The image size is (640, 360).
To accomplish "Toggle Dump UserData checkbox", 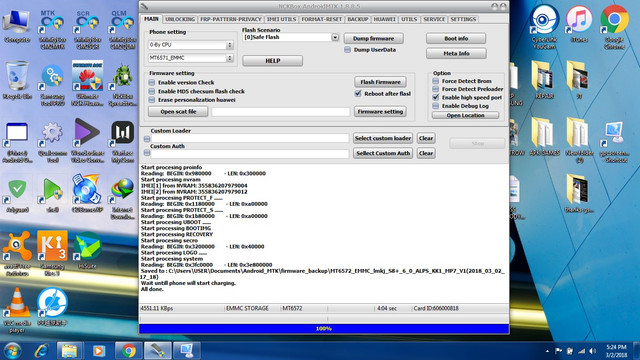I will (x=347, y=50).
